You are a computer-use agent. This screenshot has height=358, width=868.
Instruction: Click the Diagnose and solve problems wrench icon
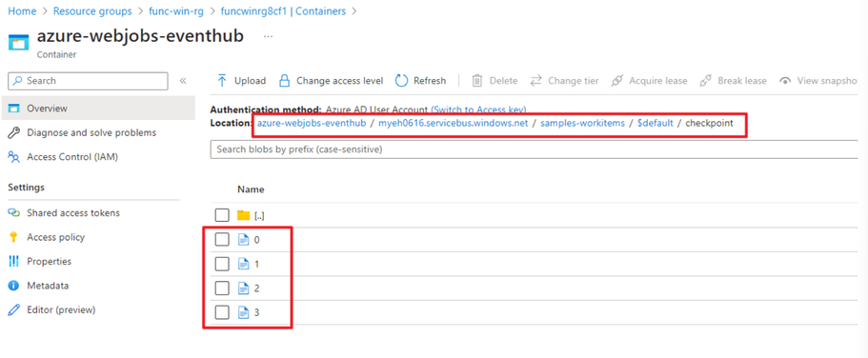(x=14, y=132)
